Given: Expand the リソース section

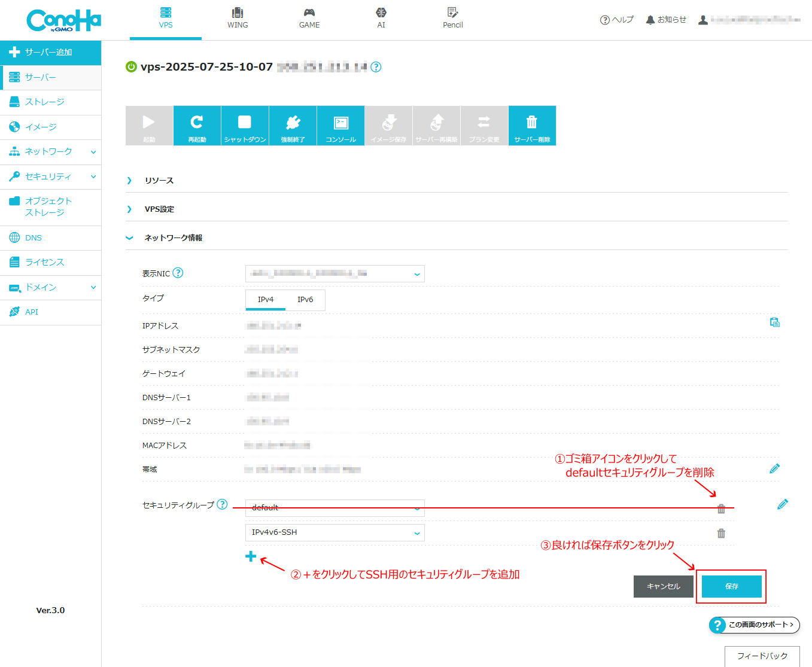Looking at the screenshot, I should (159, 181).
